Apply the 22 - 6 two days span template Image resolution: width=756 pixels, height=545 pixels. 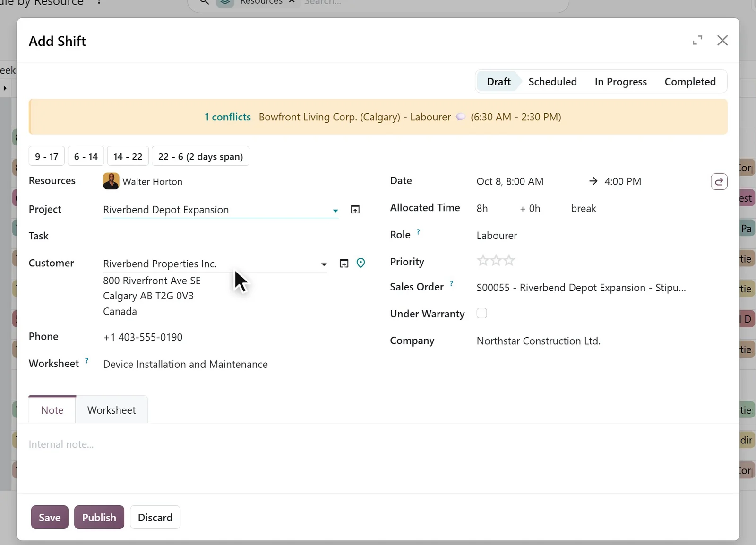(x=200, y=156)
